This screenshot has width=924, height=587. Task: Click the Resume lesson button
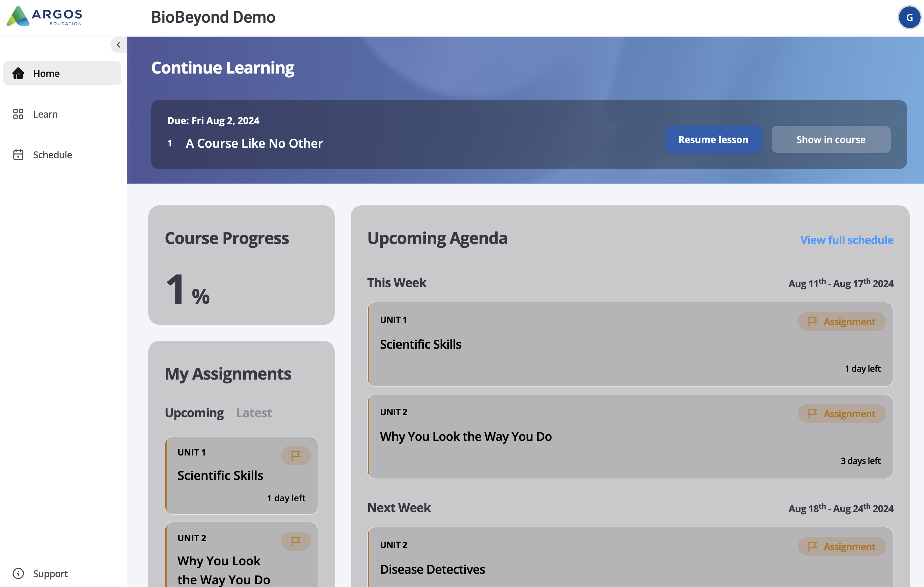tap(713, 139)
